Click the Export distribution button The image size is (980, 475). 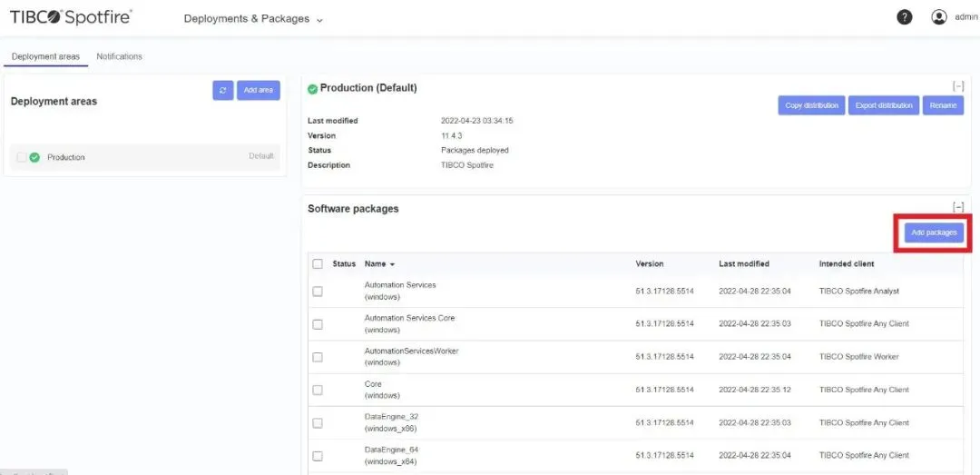pyautogui.click(x=883, y=105)
